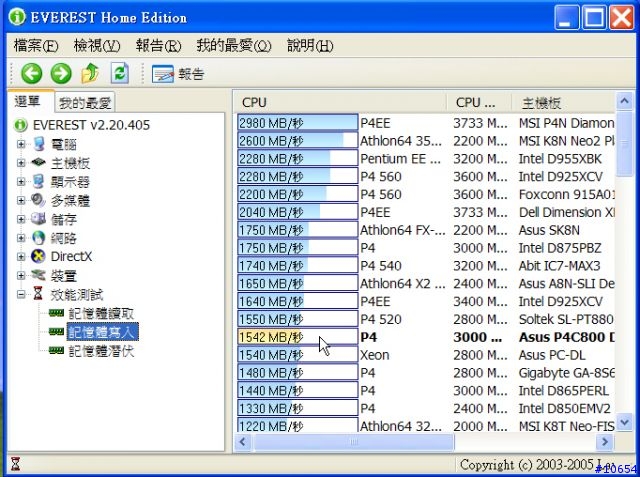Screen dimensions: 640x477
Task: Click the Refresh icon in toolbar
Action: click(120, 73)
